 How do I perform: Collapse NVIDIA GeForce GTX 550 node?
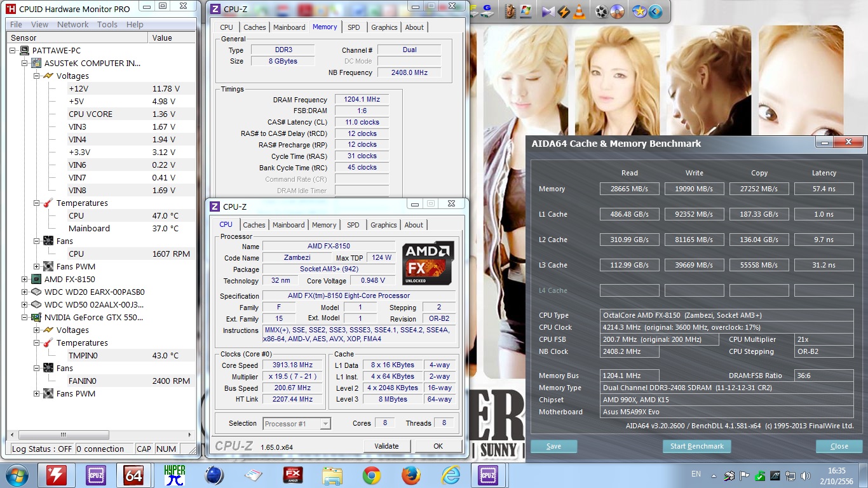[25, 317]
